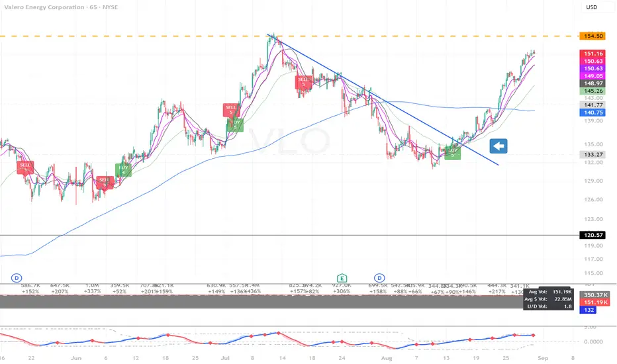
Task: Click the 24 date on time axis
Action: [342, 358]
